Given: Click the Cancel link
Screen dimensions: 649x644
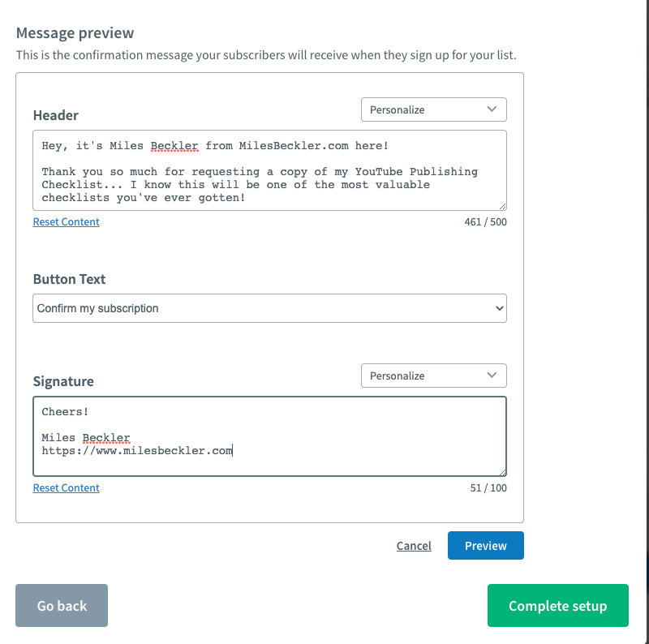Looking at the screenshot, I should (x=414, y=546).
